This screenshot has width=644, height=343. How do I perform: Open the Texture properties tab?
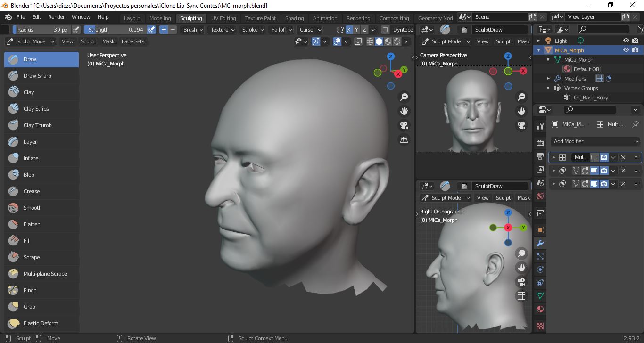pos(540,326)
